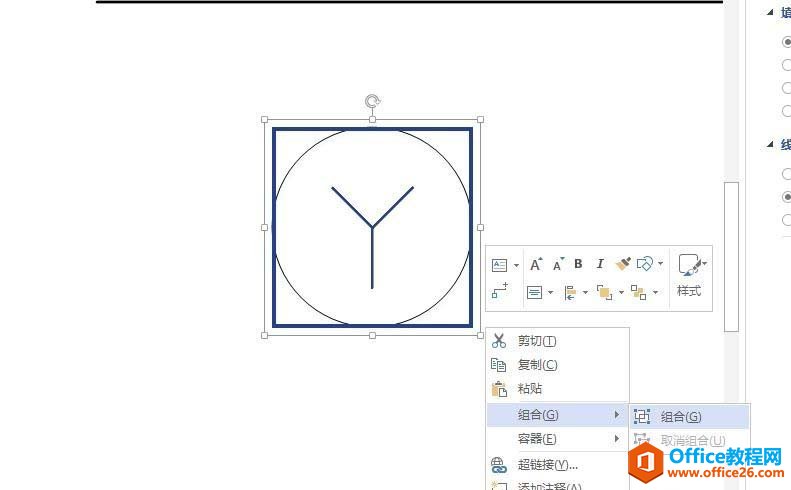Choose the first radio option under the line section

pyautogui.click(x=787, y=174)
